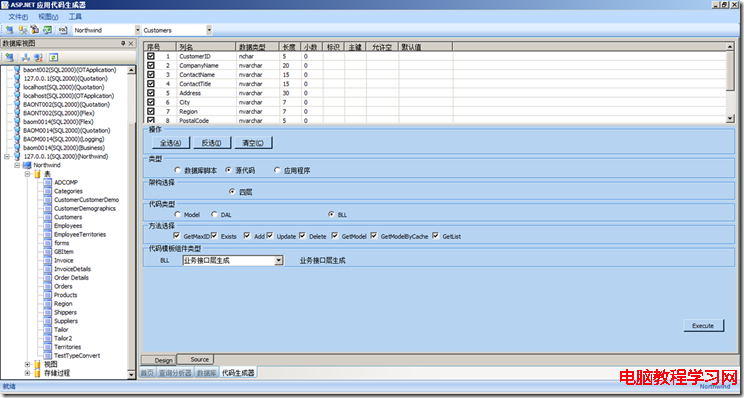Viewport: 744px width, 398px height.
Task: Click Northwind database icon in tree
Action: point(28,165)
